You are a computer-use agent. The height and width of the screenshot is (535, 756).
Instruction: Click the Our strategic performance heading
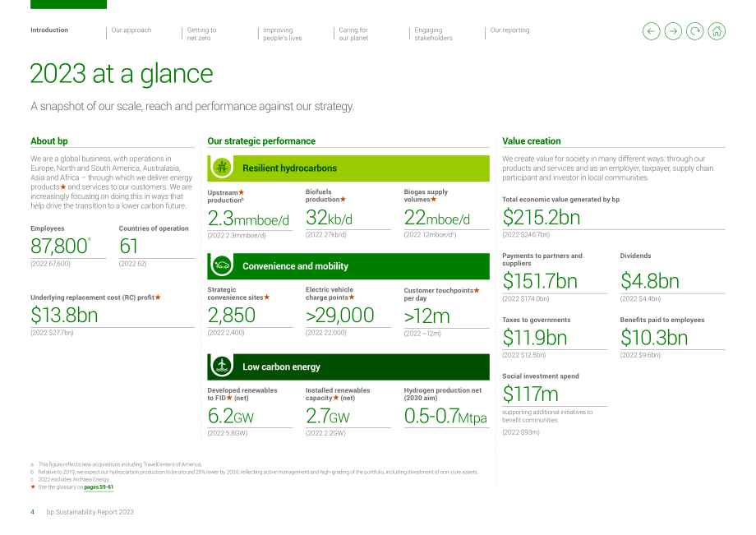[261, 141]
